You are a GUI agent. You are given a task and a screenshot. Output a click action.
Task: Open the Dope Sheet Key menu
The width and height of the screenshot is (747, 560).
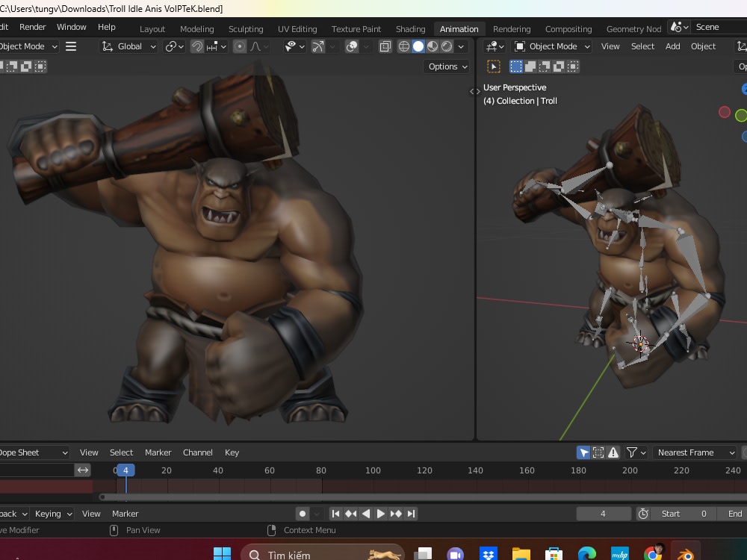232,452
